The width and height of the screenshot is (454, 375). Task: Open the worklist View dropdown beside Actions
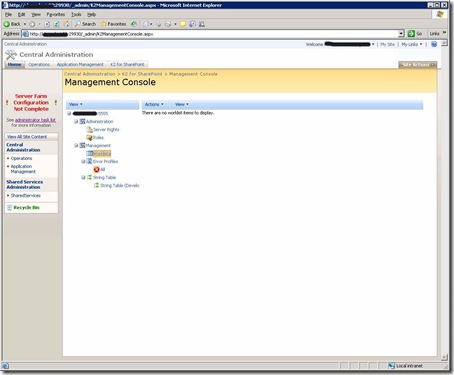(182, 104)
